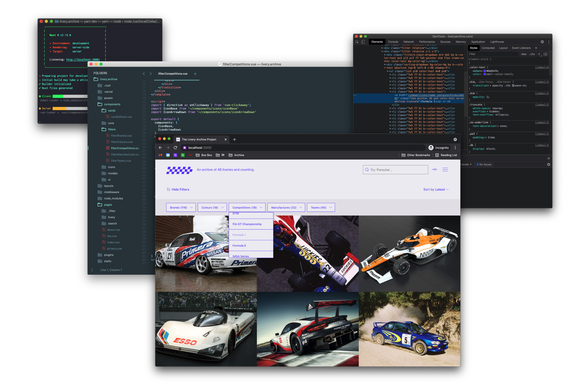Click Chrome tab search down-arrow icon
This screenshot has width=588, height=392.
coord(455,139)
